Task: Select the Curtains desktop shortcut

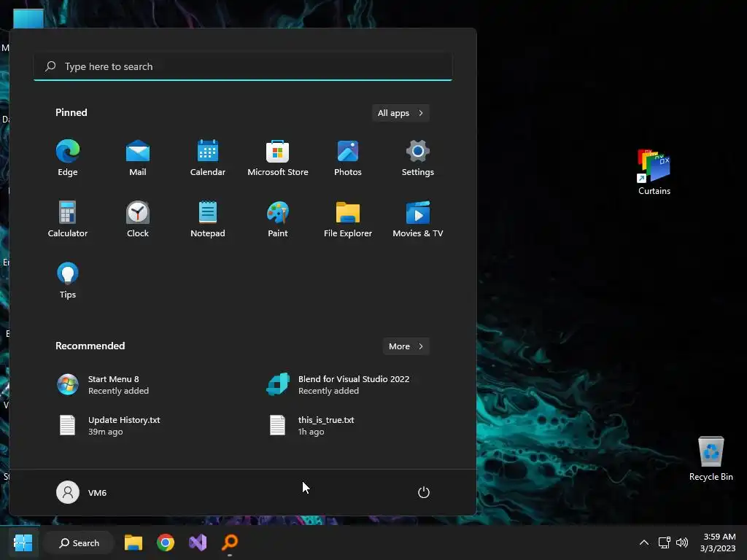Action: pyautogui.click(x=654, y=171)
